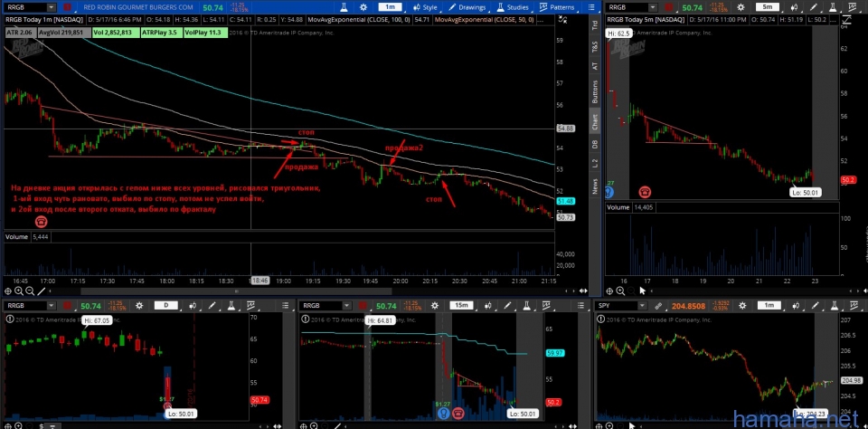Open pencil drawings icon in 5m chart

point(813,7)
